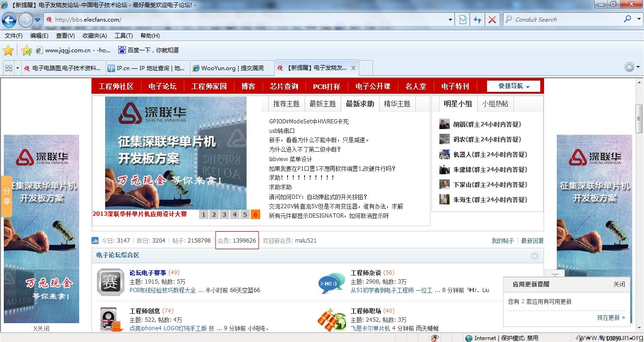Open the 编辑(E) menu
The width and height of the screenshot is (644, 342).
39,36
